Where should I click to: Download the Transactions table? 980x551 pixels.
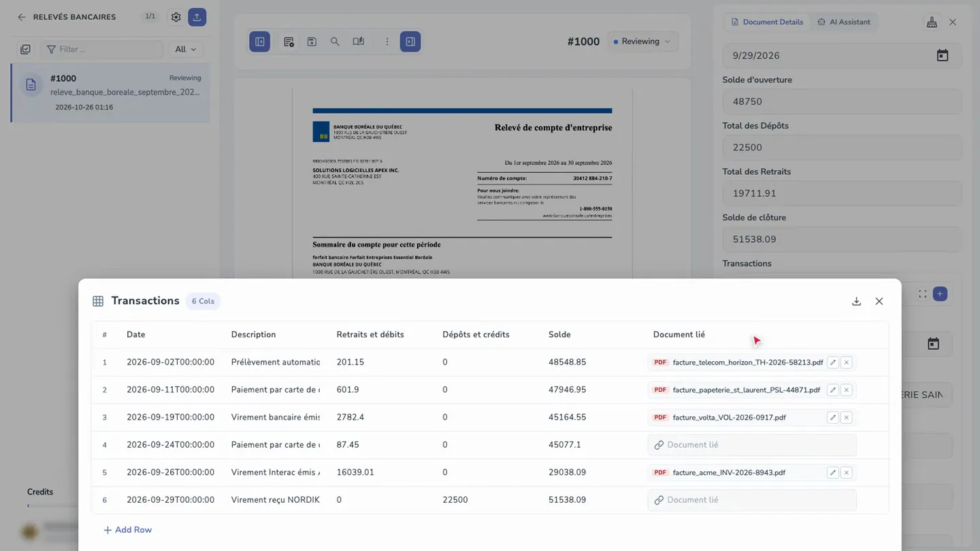pyautogui.click(x=856, y=301)
